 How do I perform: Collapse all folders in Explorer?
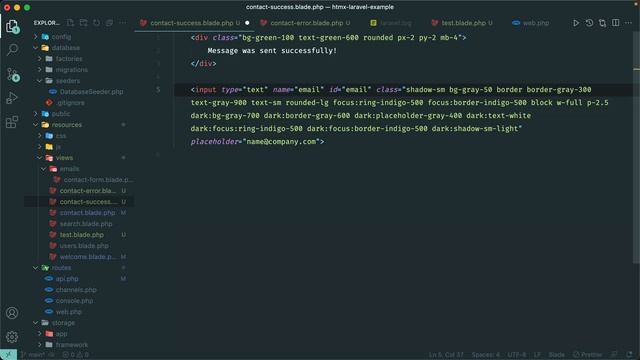tap(109, 23)
